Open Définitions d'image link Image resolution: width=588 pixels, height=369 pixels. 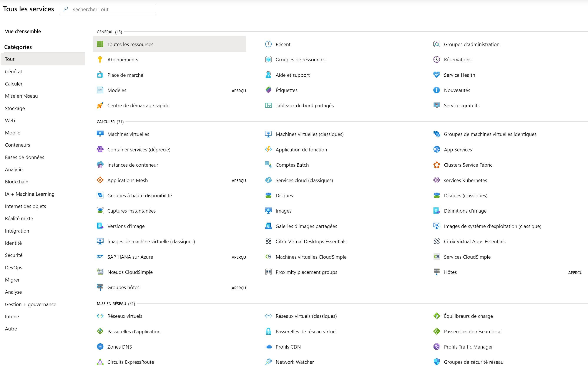coord(465,211)
